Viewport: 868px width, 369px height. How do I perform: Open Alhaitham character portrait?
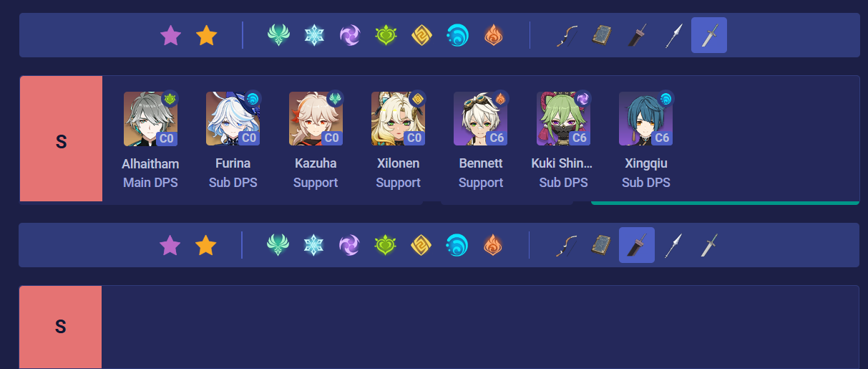coord(150,118)
